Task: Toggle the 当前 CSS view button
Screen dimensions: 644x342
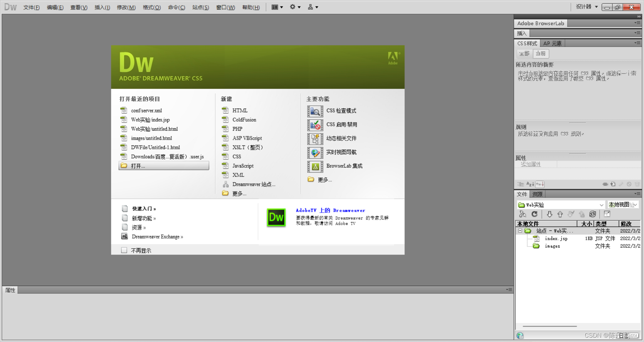Action: point(541,54)
